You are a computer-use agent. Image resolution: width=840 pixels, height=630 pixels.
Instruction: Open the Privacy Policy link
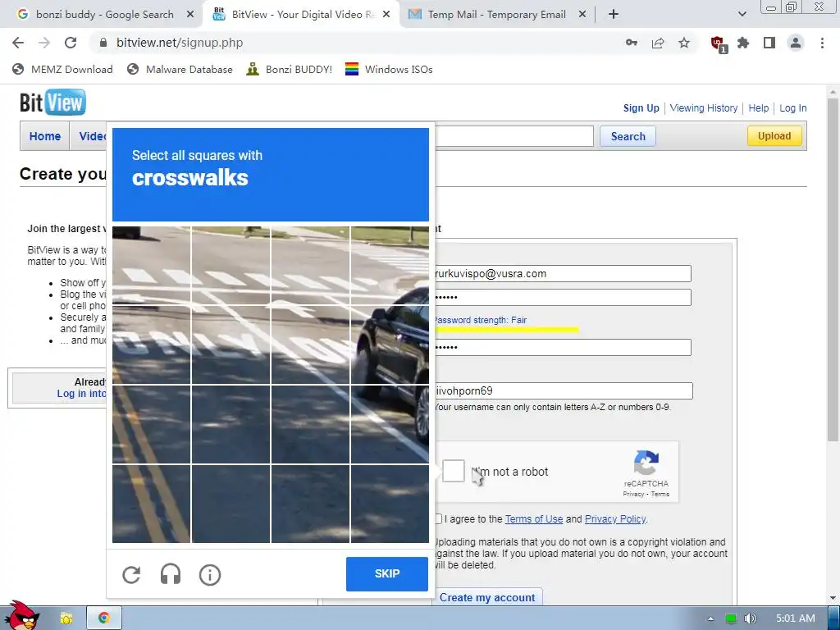615,518
